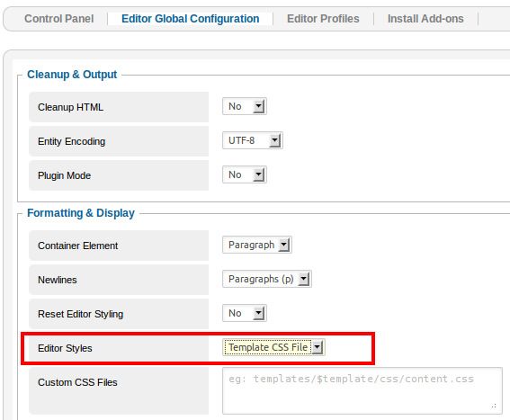The image size is (510, 420).
Task: Open Reset Editor Styling dropdown
Action: (x=245, y=313)
